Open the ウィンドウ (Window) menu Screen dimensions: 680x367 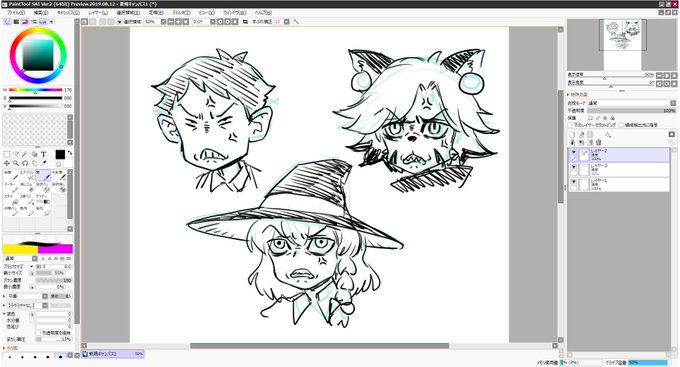click(235, 13)
